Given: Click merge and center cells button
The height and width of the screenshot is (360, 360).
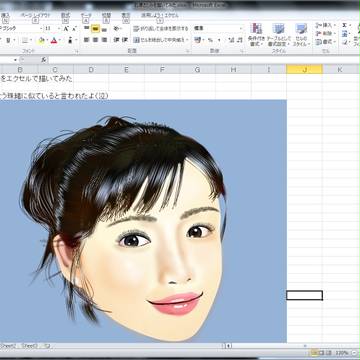Looking at the screenshot, I should click(159, 40).
